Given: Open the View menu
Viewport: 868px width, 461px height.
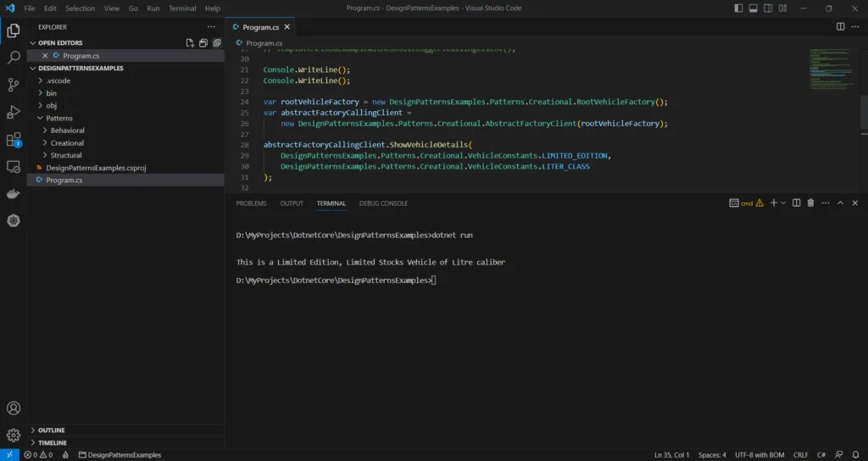Looking at the screenshot, I should point(112,8).
